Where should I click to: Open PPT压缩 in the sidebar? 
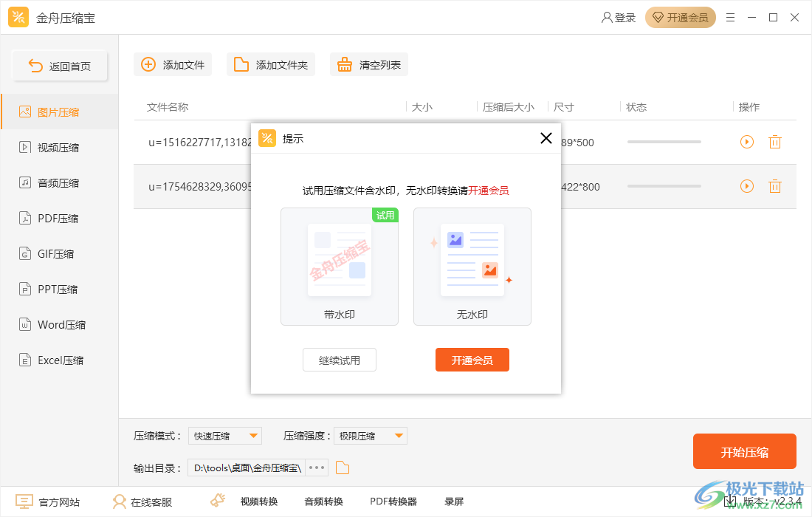coord(60,289)
